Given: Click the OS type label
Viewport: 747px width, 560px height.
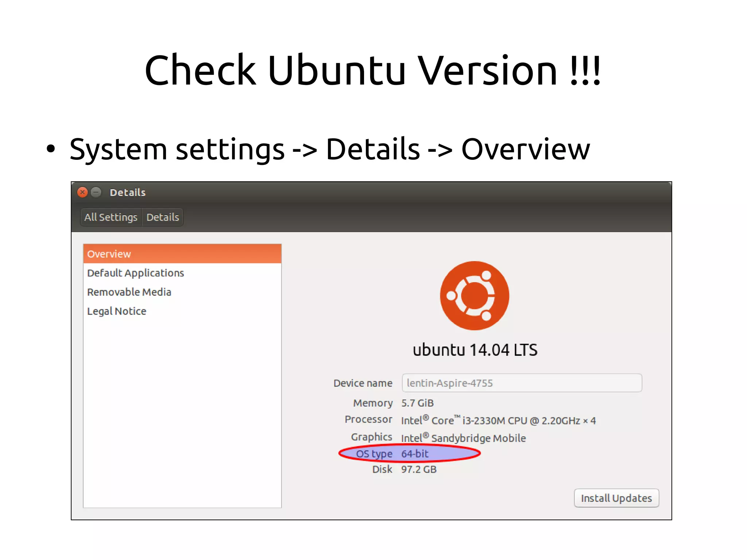Looking at the screenshot, I should click(374, 454).
